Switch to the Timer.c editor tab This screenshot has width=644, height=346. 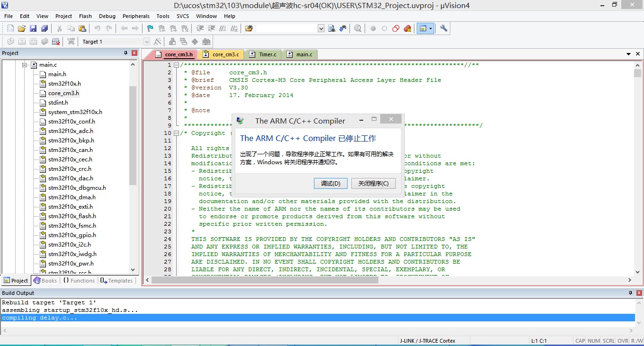(x=263, y=54)
